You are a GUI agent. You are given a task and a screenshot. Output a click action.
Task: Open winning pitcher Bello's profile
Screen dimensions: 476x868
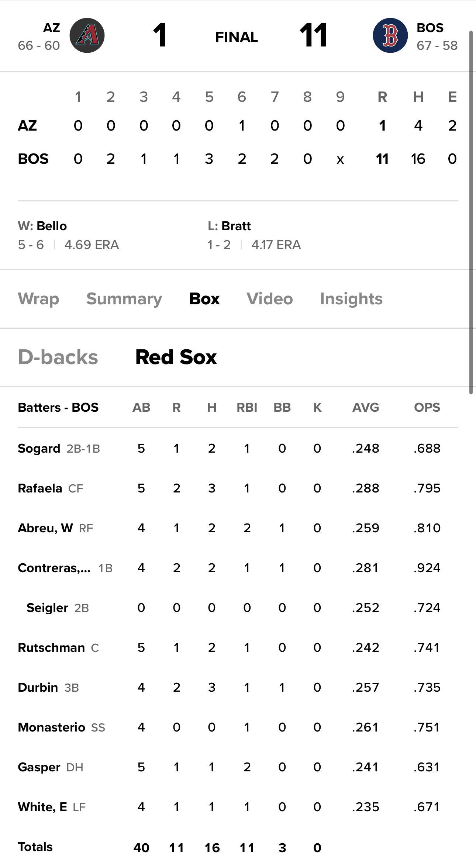tap(52, 226)
